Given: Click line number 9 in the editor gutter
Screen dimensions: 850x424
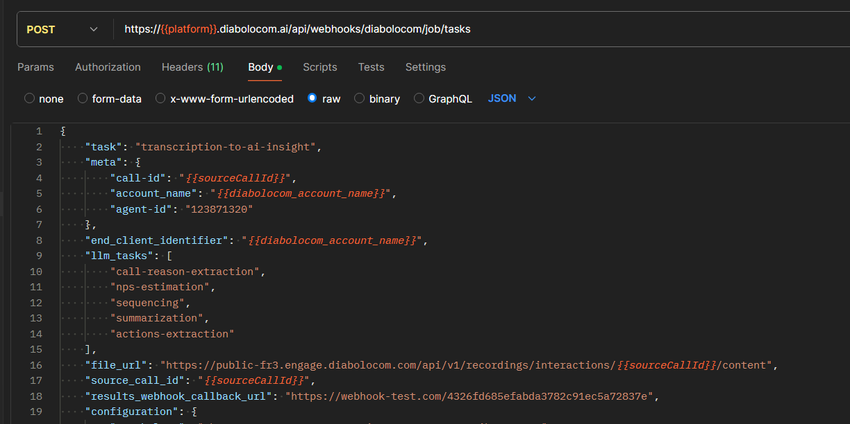Looking at the screenshot, I should tap(38, 256).
